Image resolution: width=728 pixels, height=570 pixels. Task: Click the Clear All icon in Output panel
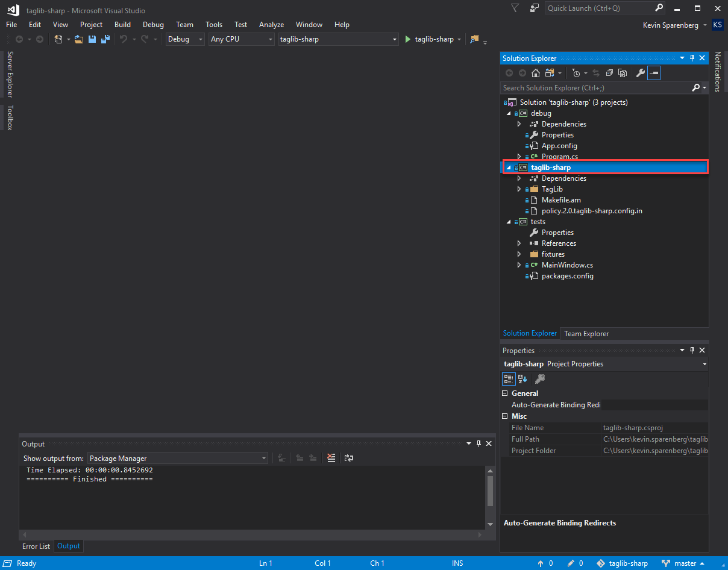pyautogui.click(x=331, y=458)
